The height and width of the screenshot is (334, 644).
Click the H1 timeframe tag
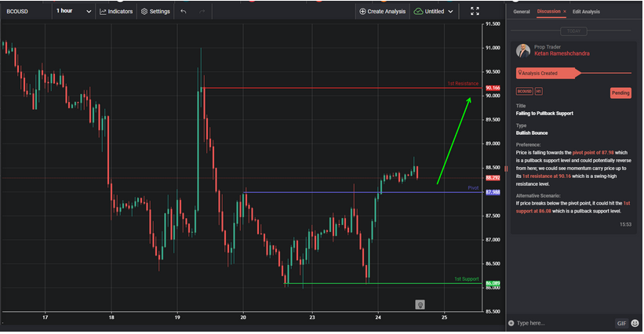click(x=538, y=92)
